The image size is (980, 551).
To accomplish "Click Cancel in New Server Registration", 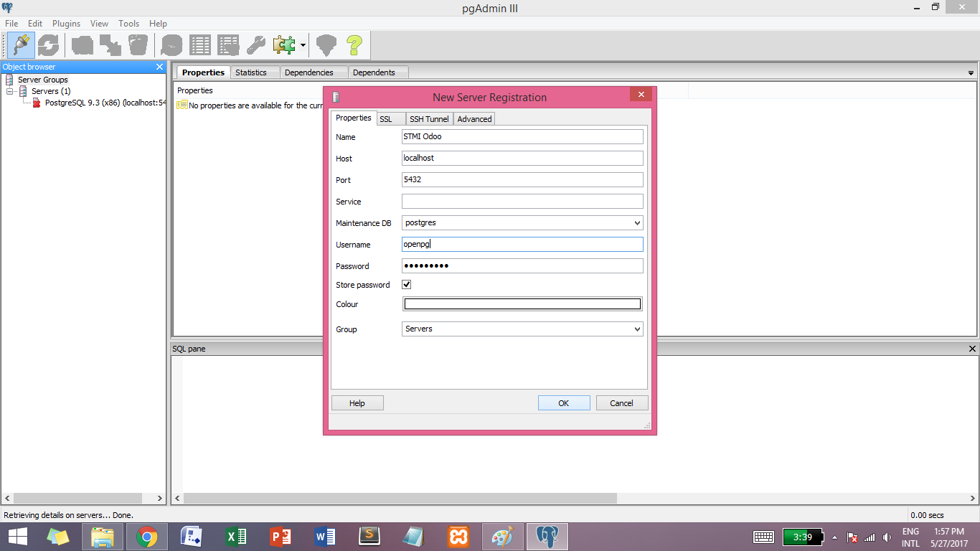I will (622, 403).
